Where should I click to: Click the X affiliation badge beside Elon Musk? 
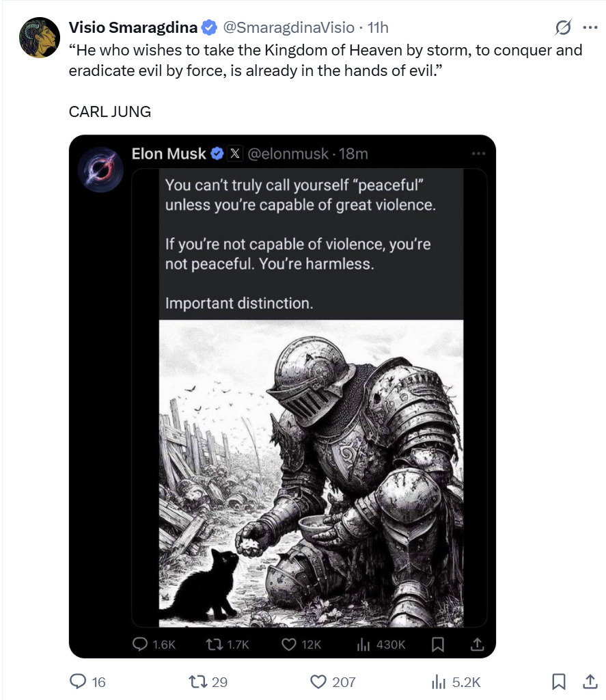234,154
